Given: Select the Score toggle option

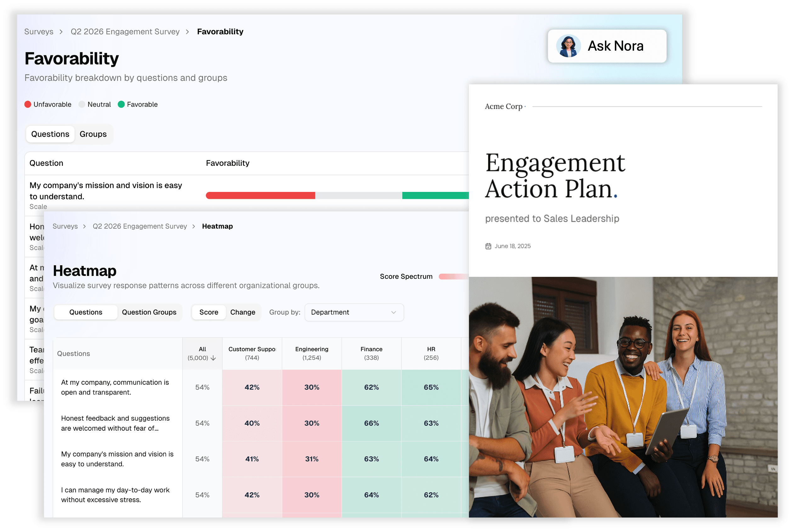Looking at the screenshot, I should tap(208, 312).
